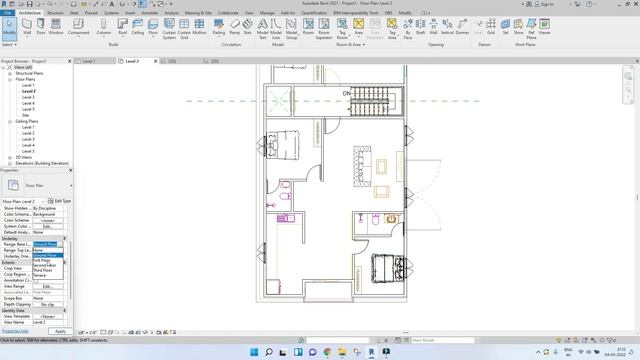640x360 pixels.
Task: Activate the Curtain Grid tool
Action: tap(184, 29)
